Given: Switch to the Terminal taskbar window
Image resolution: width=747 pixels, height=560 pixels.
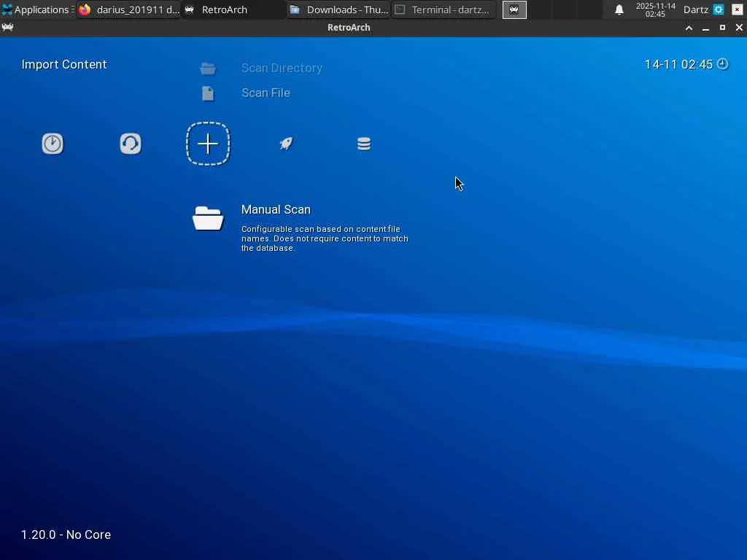Looking at the screenshot, I should click(x=444, y=9).
